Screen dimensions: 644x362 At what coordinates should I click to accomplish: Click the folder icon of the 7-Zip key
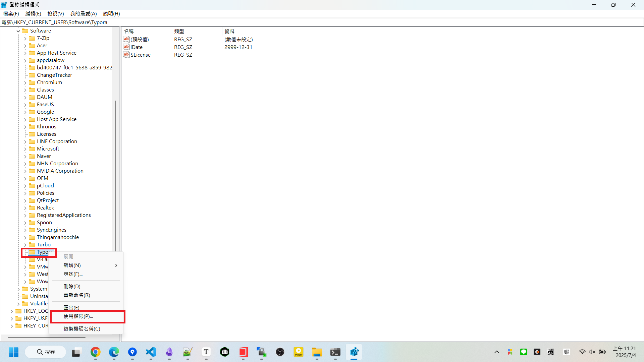[x=32, y=38]
